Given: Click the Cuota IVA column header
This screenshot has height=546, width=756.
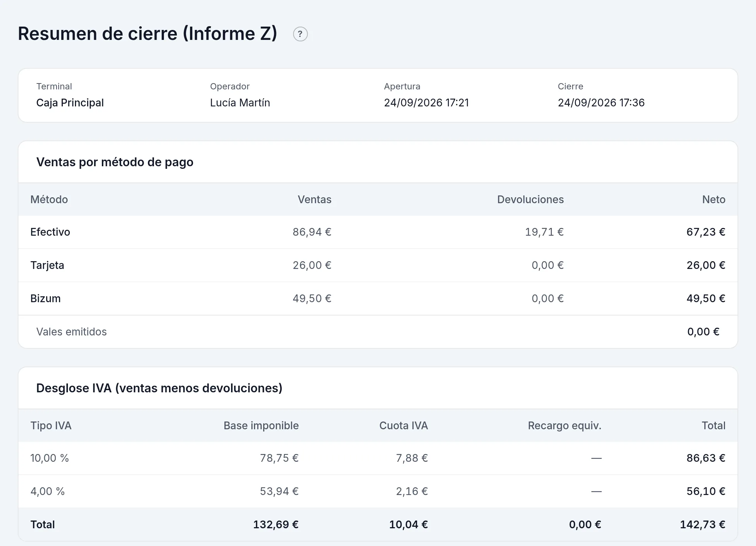Looking at the screenshot, I should 403,426.
